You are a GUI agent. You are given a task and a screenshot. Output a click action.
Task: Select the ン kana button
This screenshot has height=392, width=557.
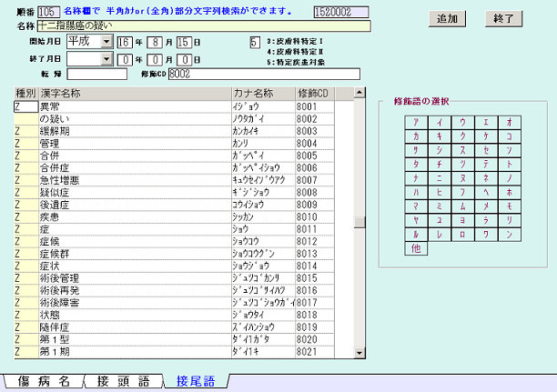click(511, 234)
